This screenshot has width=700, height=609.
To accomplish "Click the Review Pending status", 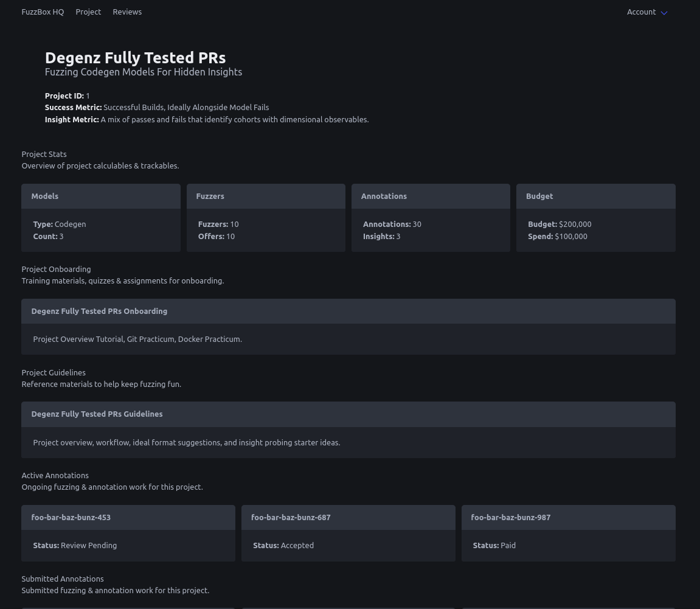I will coord(88,546).
